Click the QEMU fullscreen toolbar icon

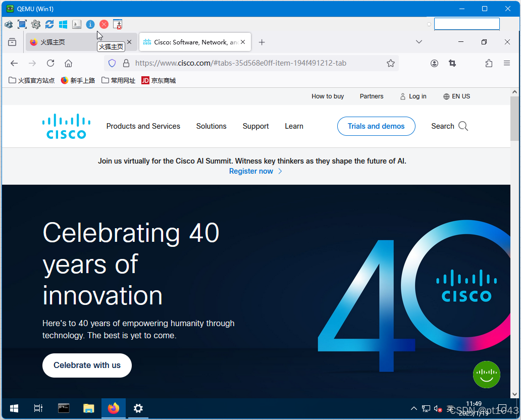[x=22, y=24]
